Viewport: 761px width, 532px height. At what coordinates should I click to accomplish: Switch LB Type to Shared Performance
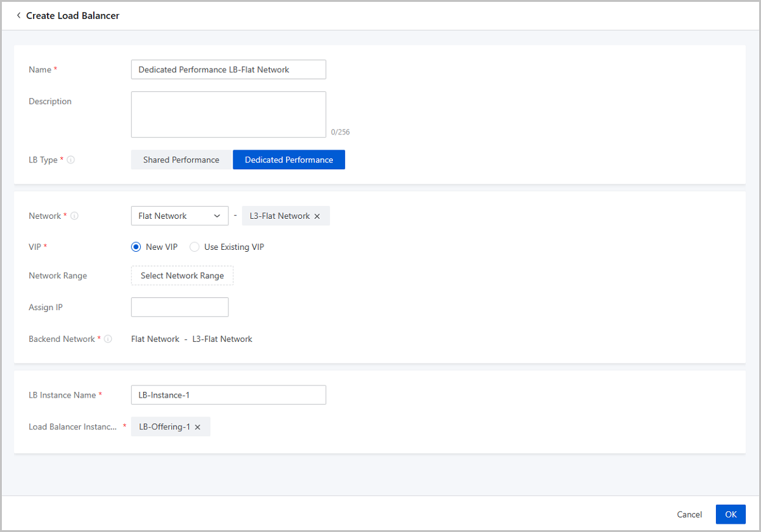tap(181, 160)
